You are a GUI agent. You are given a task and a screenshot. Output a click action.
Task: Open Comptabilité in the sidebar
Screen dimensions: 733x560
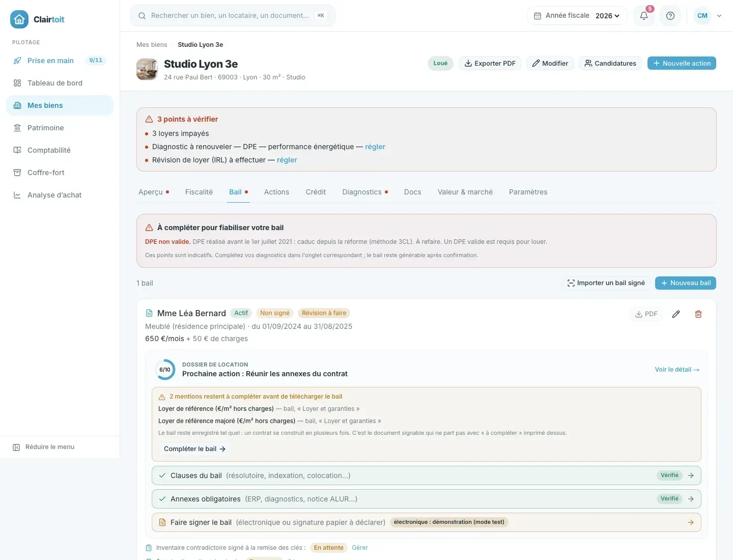[x=60, y=150]
